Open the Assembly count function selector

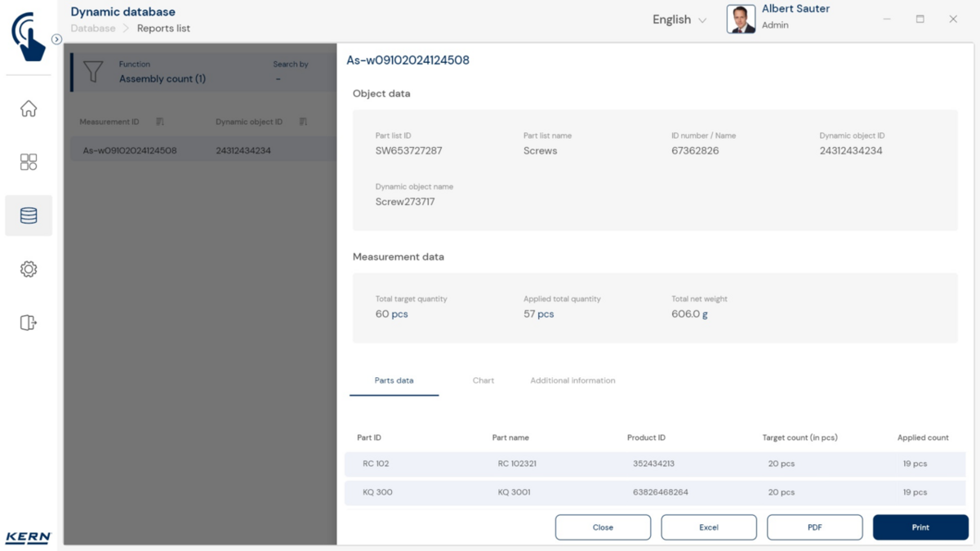click(x=163, y=78)
